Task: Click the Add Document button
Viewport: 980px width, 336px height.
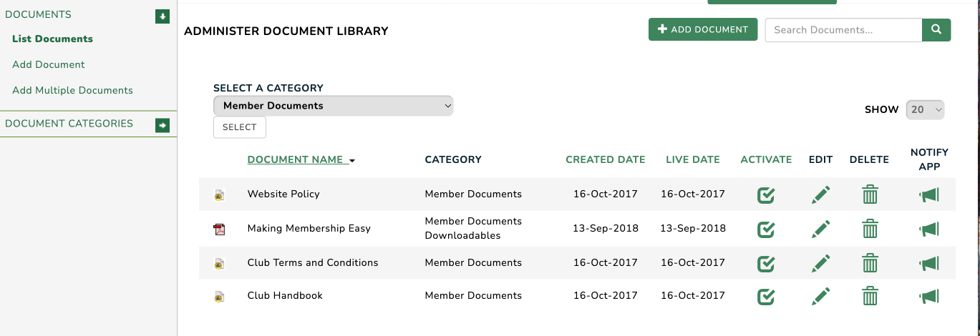Action: (x=703, y=29)
